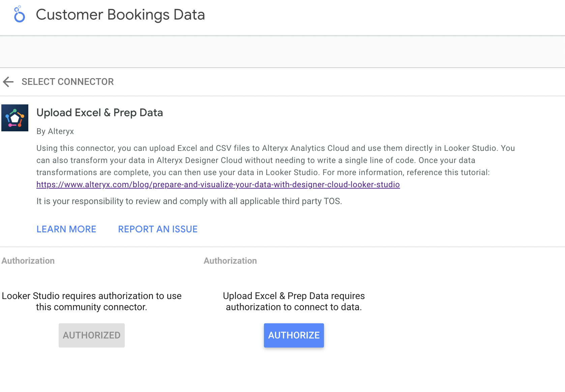
Task: Click the Looker Studio logo icon
Action: tap(19, 14)
